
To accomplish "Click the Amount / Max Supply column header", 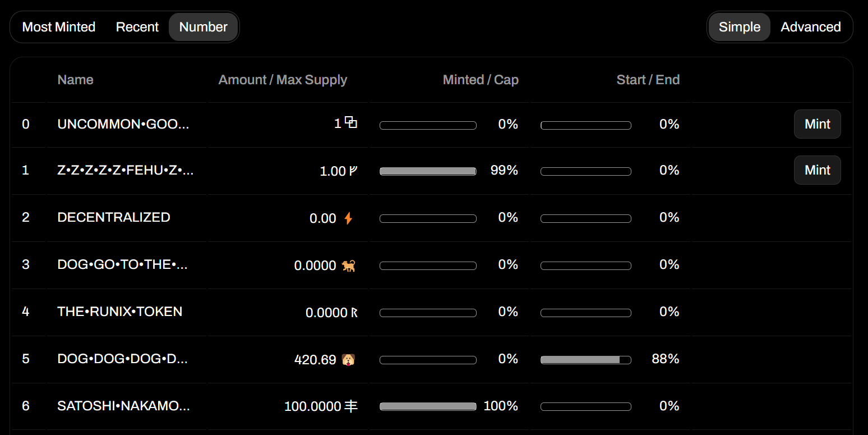I will (283, 80).
